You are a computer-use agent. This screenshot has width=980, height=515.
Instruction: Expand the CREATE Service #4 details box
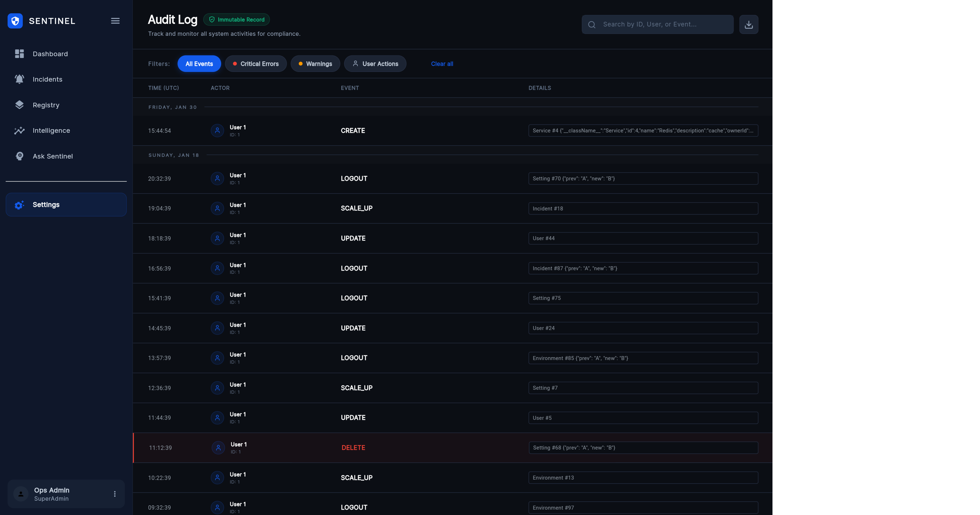[x=643, y=131]
